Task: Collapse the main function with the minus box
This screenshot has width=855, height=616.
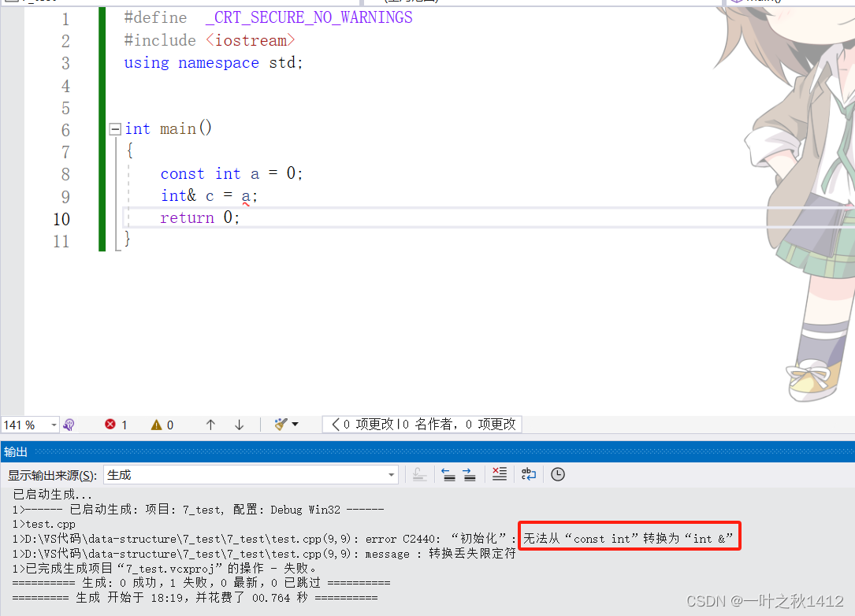Action: (114, 128)
